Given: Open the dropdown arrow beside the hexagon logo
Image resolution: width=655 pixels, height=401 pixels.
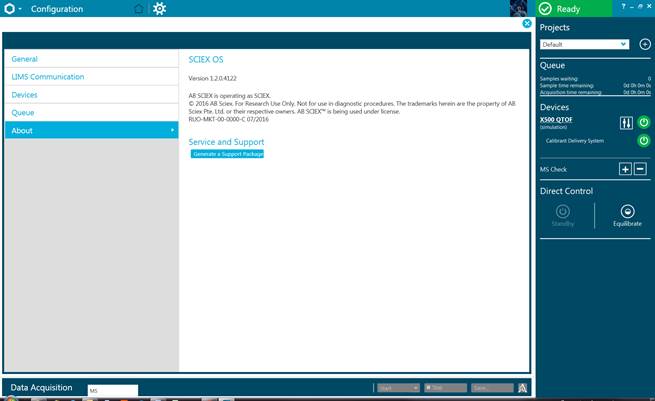Looking at the screenshot, I should point(20,9).
